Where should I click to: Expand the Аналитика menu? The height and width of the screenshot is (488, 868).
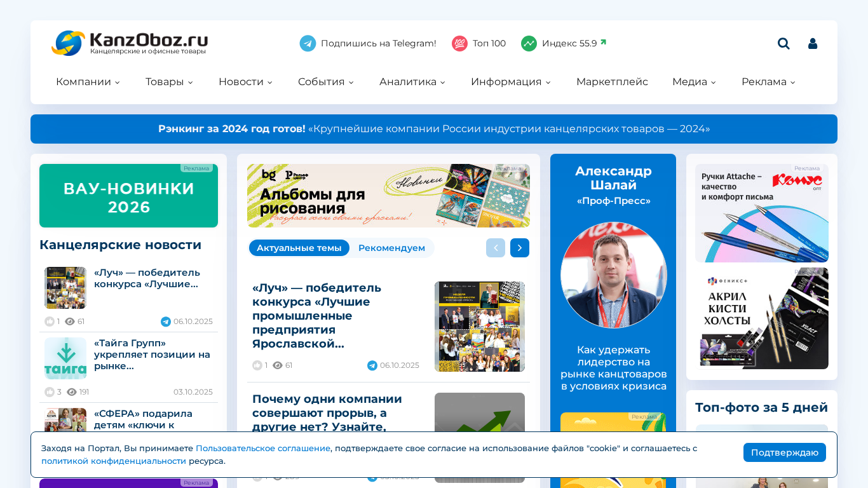(412, 81)
